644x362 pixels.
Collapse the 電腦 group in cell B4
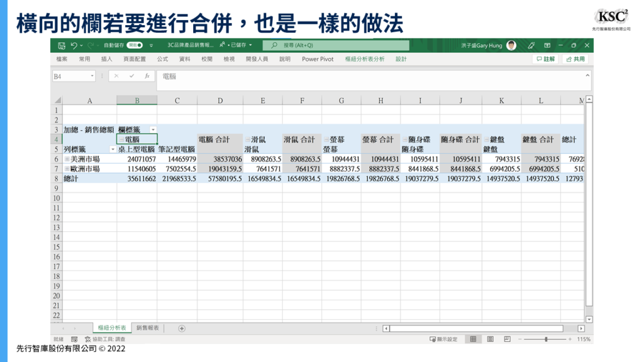click(121, 140)
